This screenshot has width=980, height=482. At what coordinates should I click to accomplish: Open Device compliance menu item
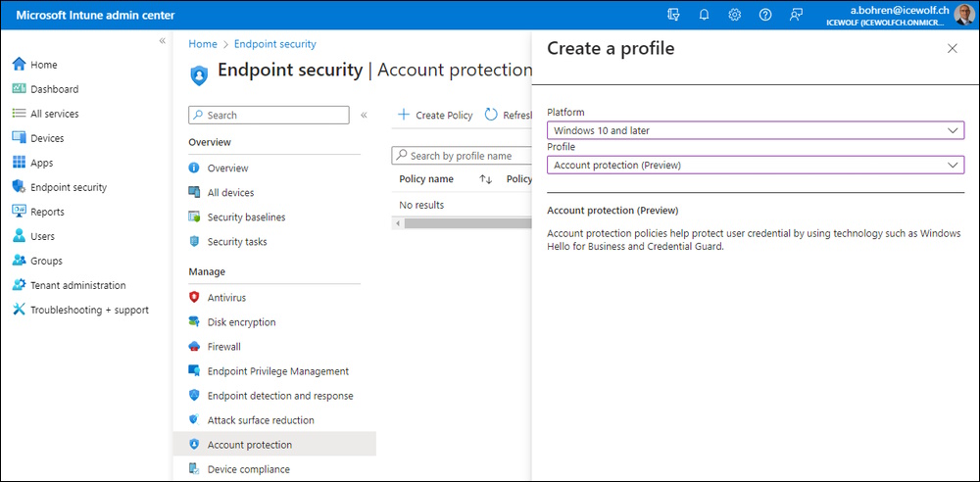coord(249,469)
